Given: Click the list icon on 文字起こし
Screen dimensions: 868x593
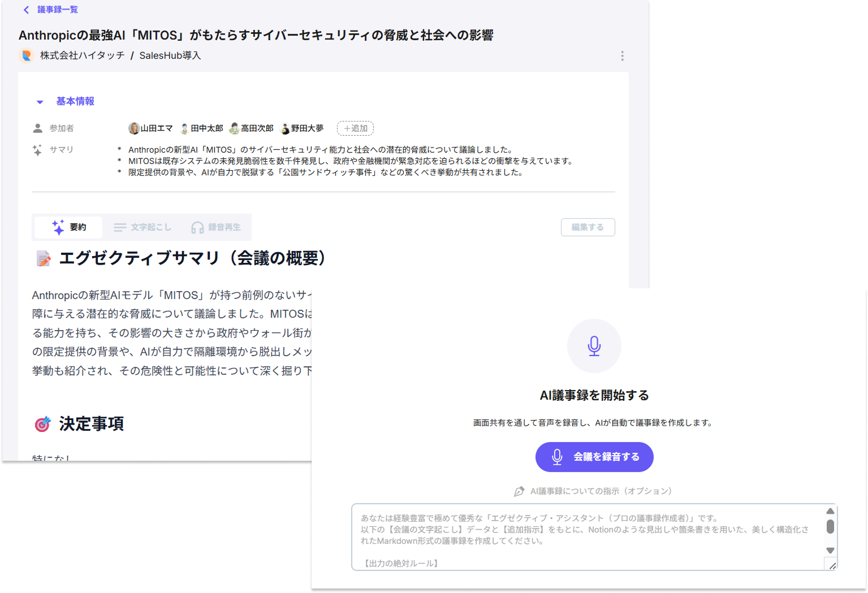Looking at the screenshot, I should pyautogui.click(x=119, y=227).
